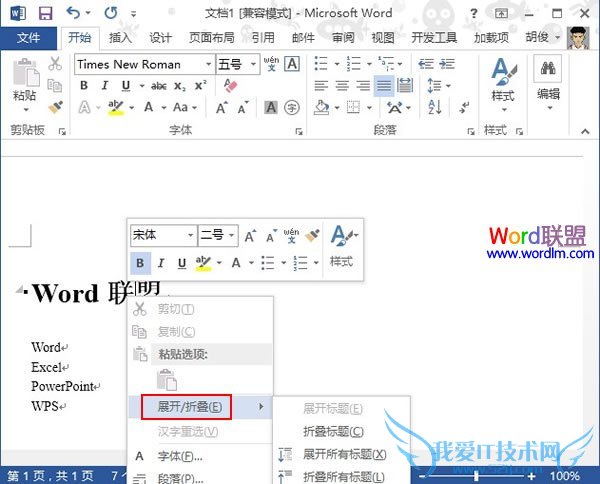Image resolution: width=600 pixels, height=484 pixels.
Task: Toggle Bold in the ribbon font group
Action: [x=84, y=85]
